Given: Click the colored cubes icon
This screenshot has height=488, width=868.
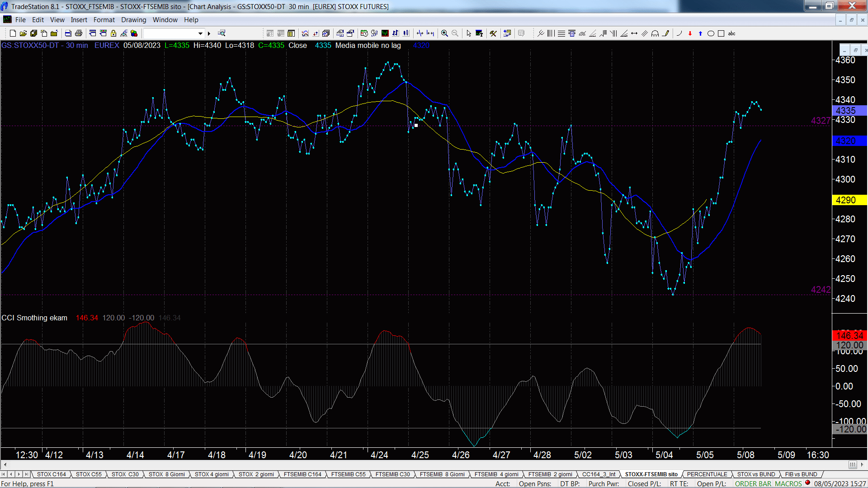Looking at the screenshot, I should tap(134, 33).
